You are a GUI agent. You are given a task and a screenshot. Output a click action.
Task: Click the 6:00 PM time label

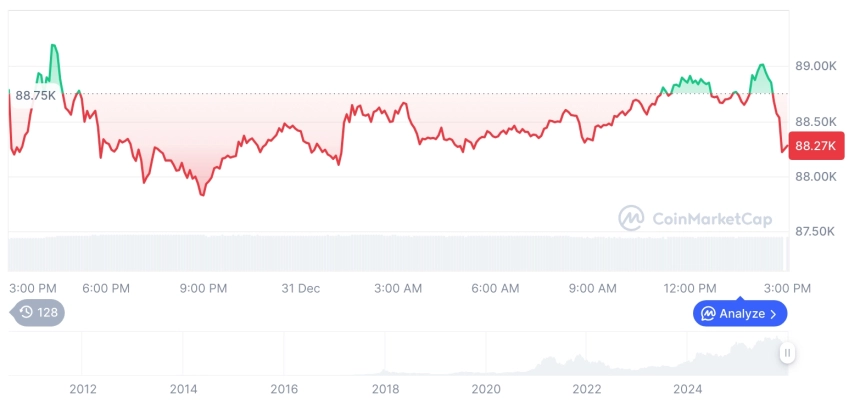pyautogui.click(x=106, y=288)
